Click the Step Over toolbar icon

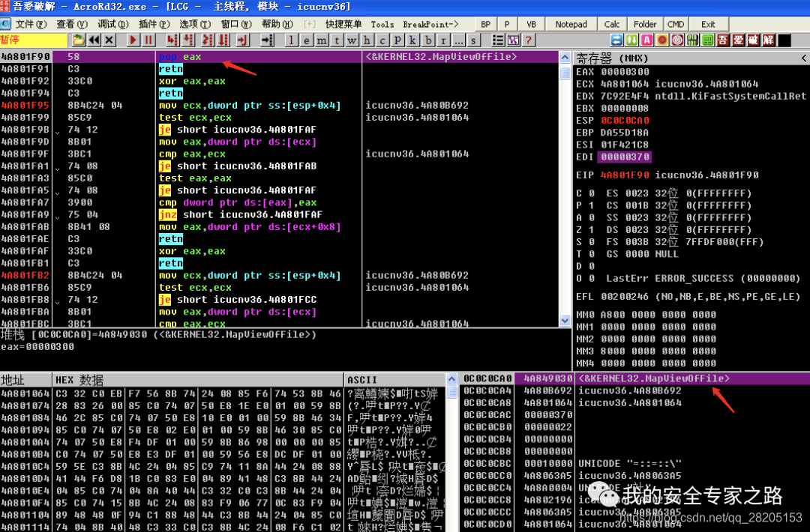click(x=189, y=40)
